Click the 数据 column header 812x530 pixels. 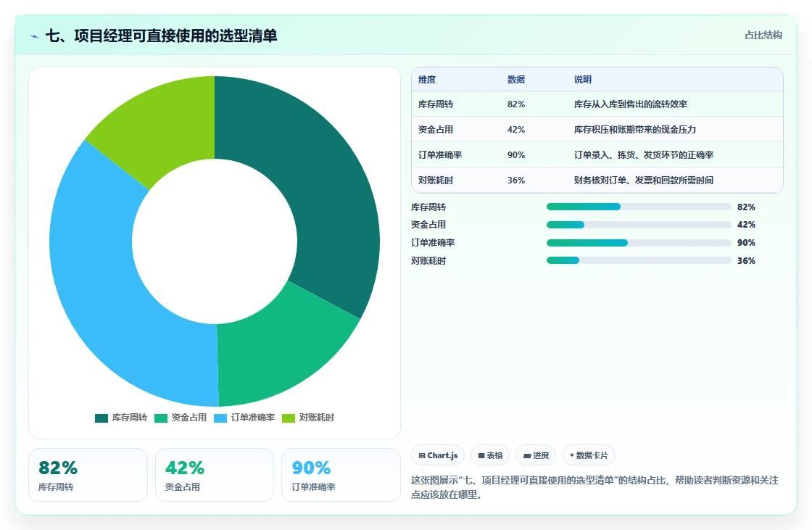point(515,79)
